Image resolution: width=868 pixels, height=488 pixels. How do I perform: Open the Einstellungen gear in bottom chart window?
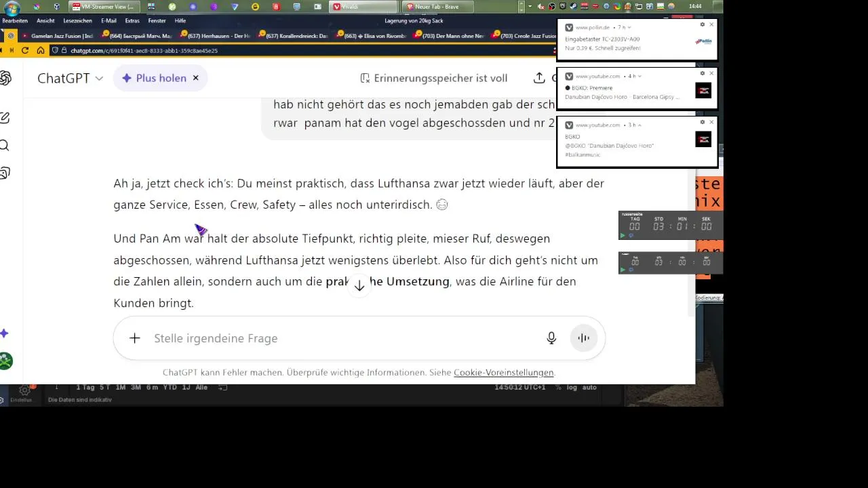click(x=24, y=390)
